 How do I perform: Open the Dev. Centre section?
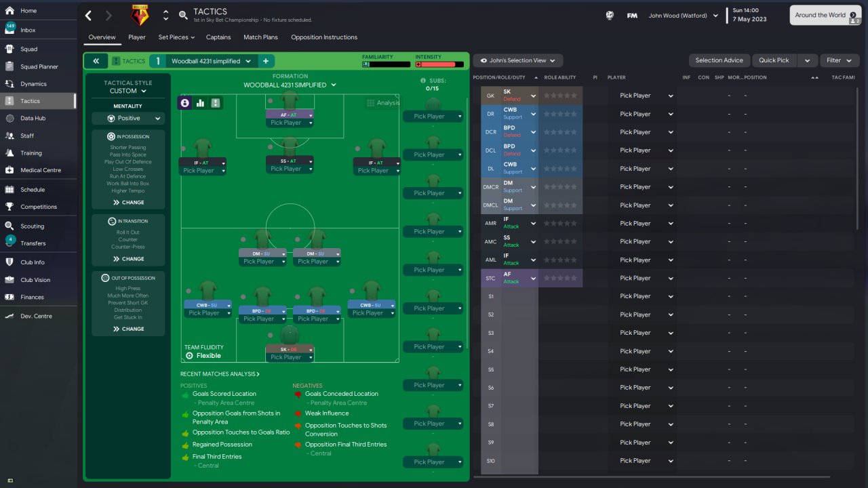click(37, 316)
